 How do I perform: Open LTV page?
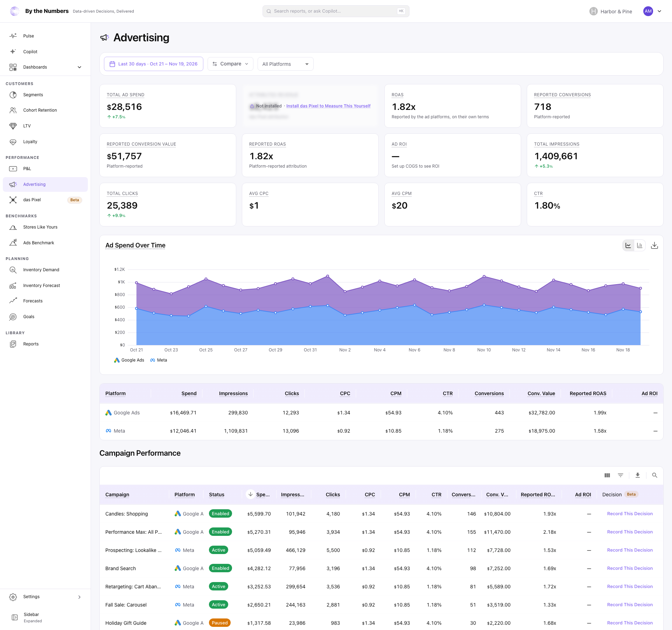(45, 126)
